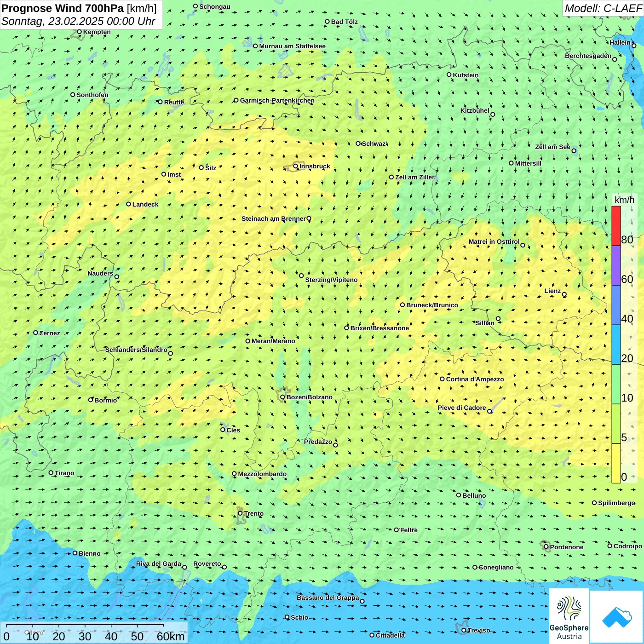Click the 'Feltre' label
The width and height of the screenshot is (644, 644).
[x=409, y=530]
